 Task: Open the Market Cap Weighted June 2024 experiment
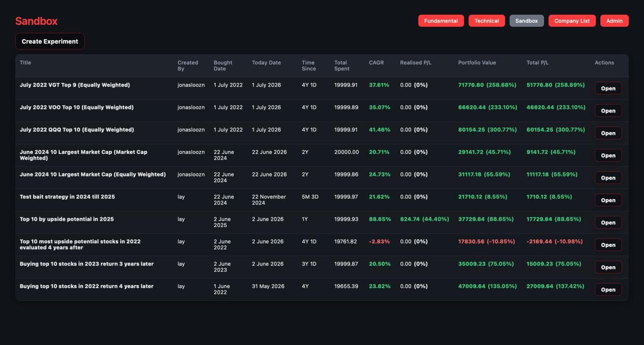point(608,155)
